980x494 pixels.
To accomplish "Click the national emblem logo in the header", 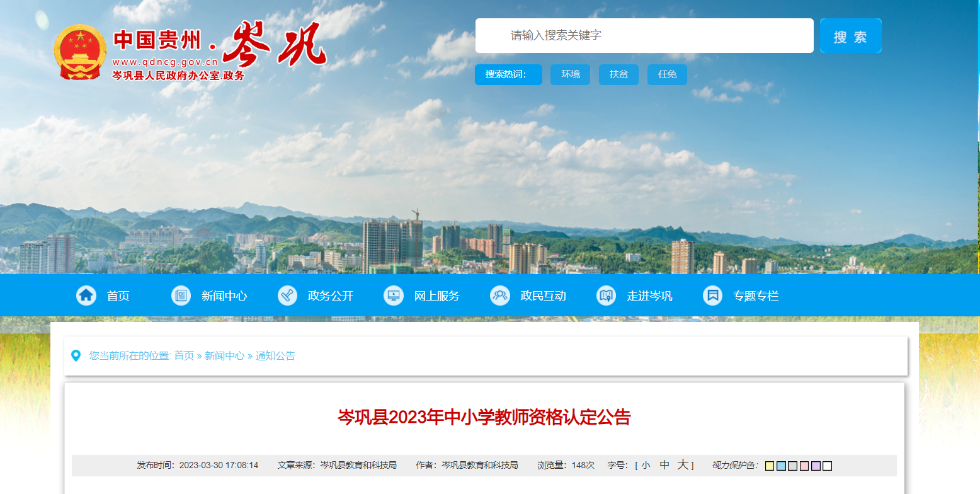I will click(80, 52).
